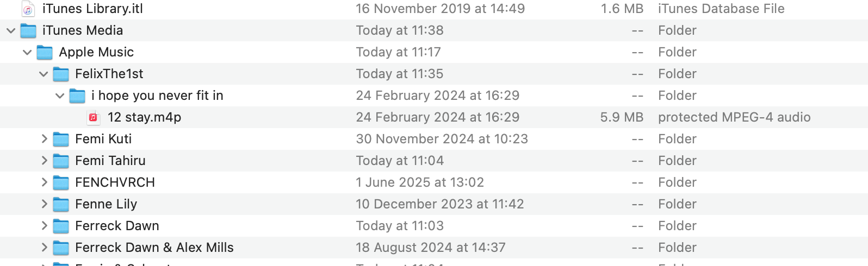Select the 12 stay.m4p file name
868x266 pixels.
point(144,117)
